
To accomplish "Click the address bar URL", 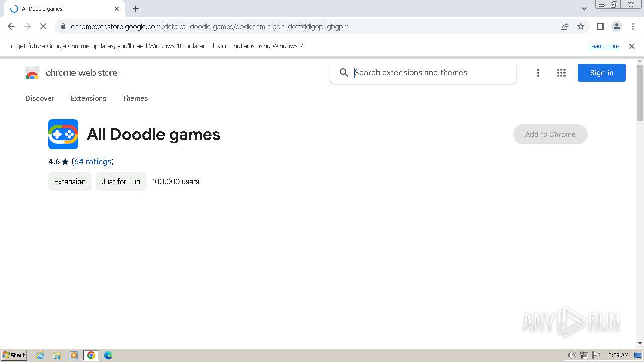I will (209, 27).
